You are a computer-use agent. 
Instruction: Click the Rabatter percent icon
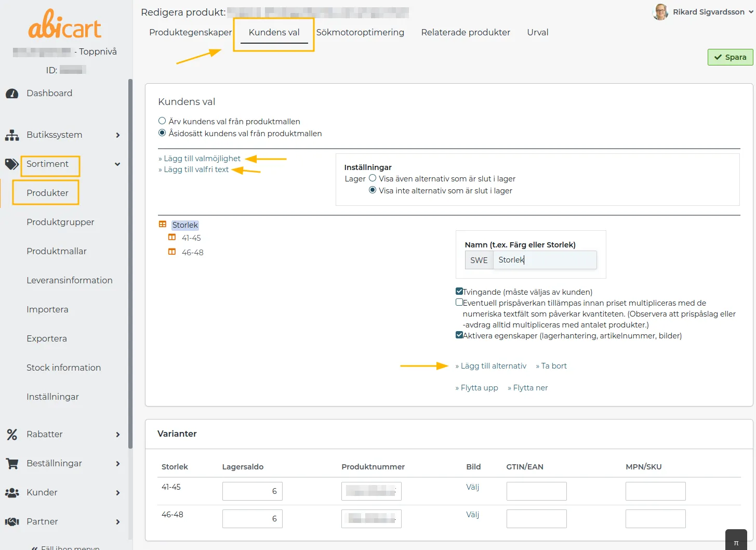tap(12, 435)
